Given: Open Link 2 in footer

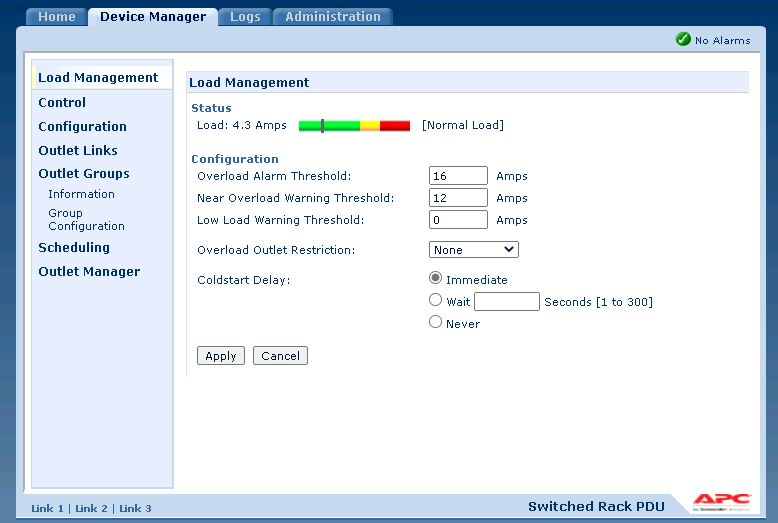Looking at the screenshot, I should [91, 509].
